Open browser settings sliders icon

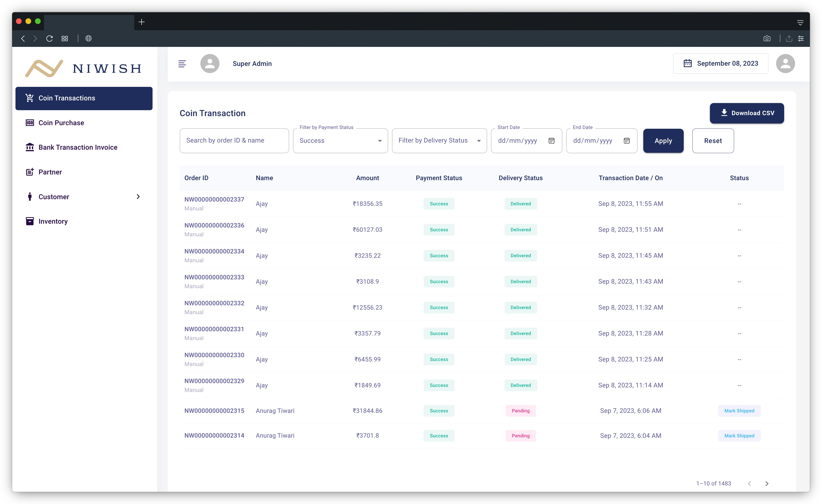801,38
